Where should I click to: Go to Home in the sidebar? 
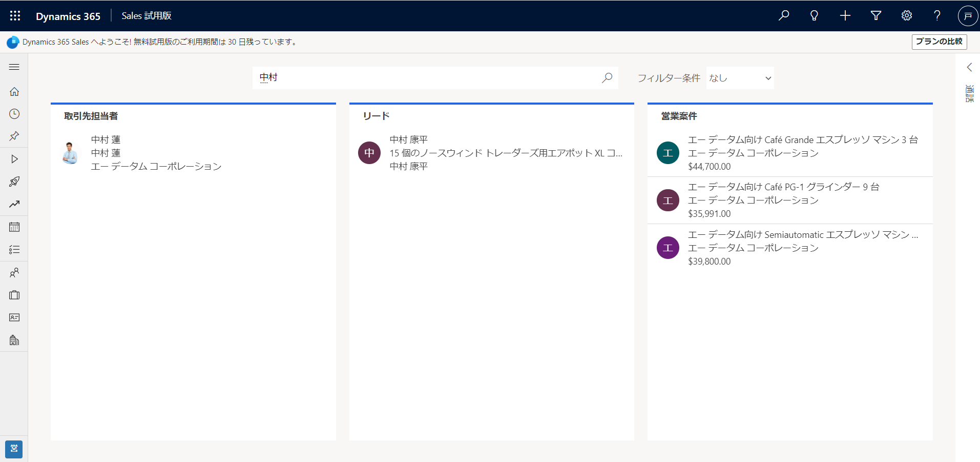click(x=14, y=91)
